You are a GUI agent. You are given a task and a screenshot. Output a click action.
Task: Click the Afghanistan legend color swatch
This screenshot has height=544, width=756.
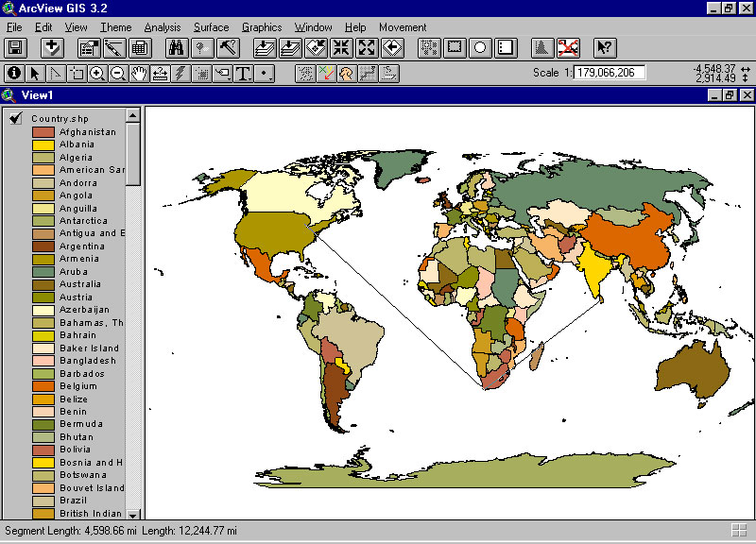coord(43,132)
